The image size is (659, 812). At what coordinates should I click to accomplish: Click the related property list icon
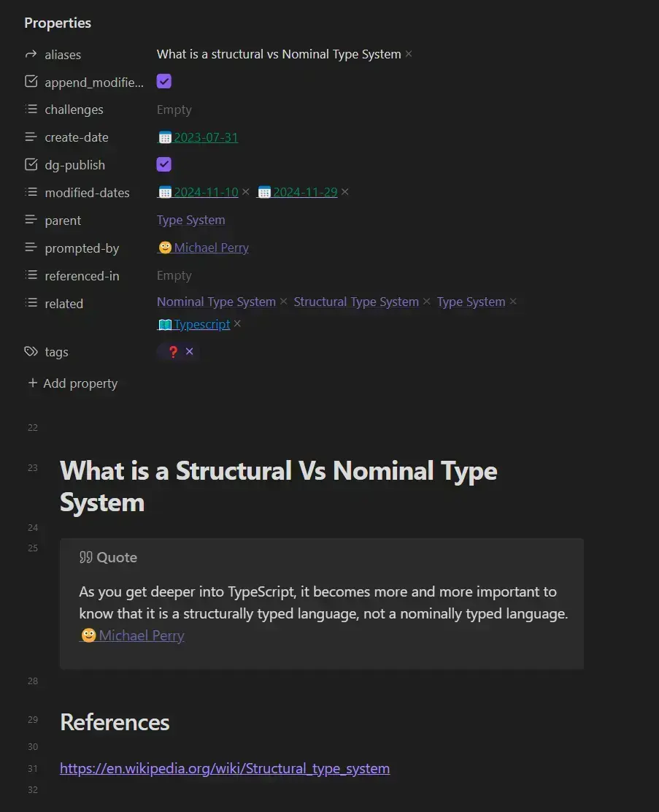(x=31, y=303)
